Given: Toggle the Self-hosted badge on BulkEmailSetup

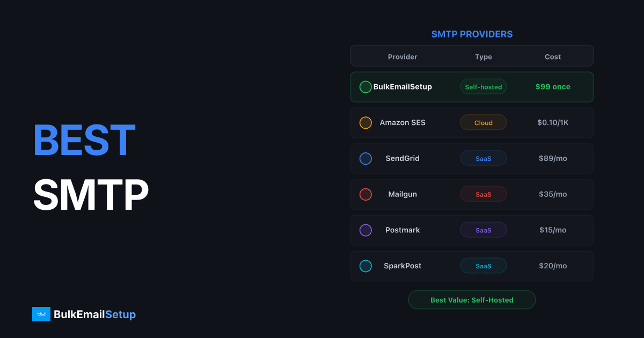Looking at the screenshot, I should [483, 86].
